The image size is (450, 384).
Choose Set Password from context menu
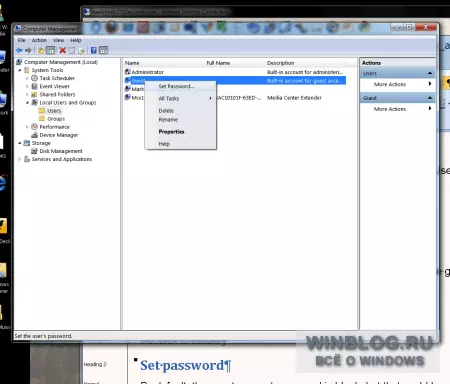point(180,86)
